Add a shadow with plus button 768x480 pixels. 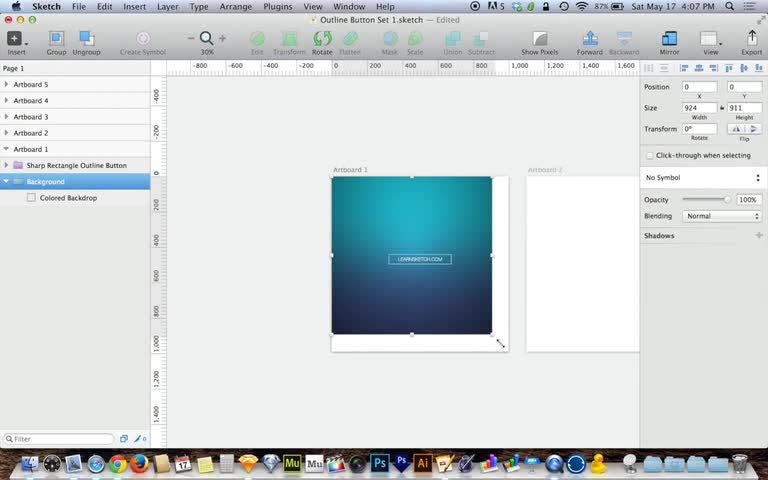click(759, 236)
